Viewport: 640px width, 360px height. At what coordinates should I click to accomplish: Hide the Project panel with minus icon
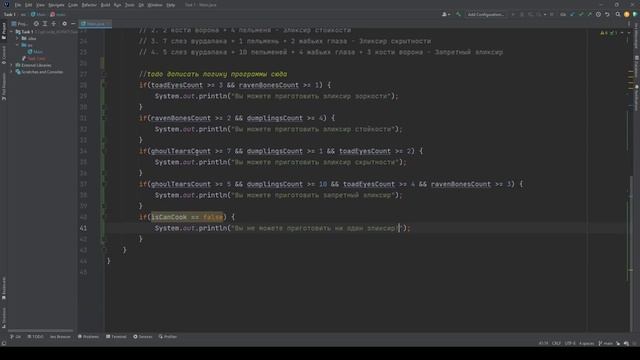73,24
